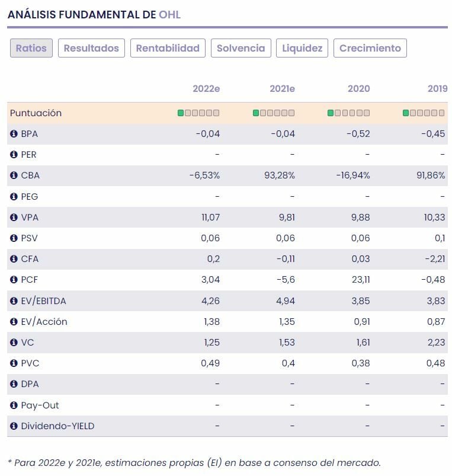Click the Dividendo-YIELD info icon
This screenshot has height=476, width=452.
tap(14, 426)
